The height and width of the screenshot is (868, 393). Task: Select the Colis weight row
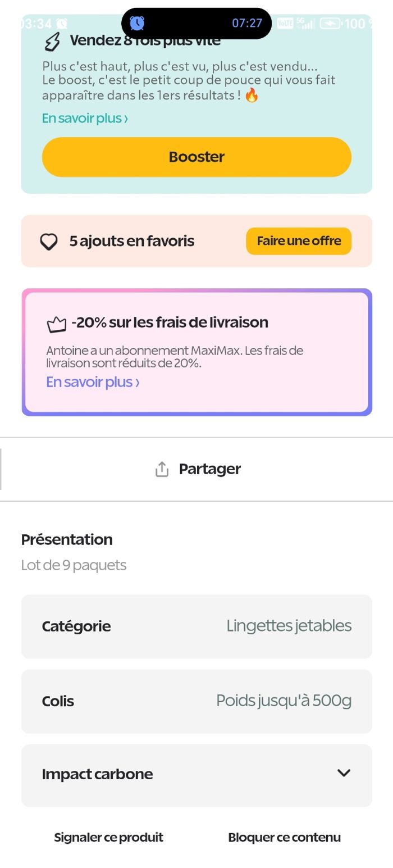(x=196, y=701)
